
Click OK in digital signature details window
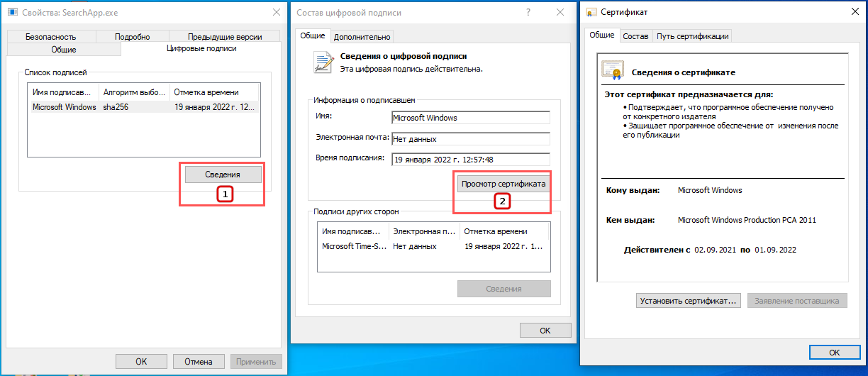pyautogui.click(x=545, y=331)
